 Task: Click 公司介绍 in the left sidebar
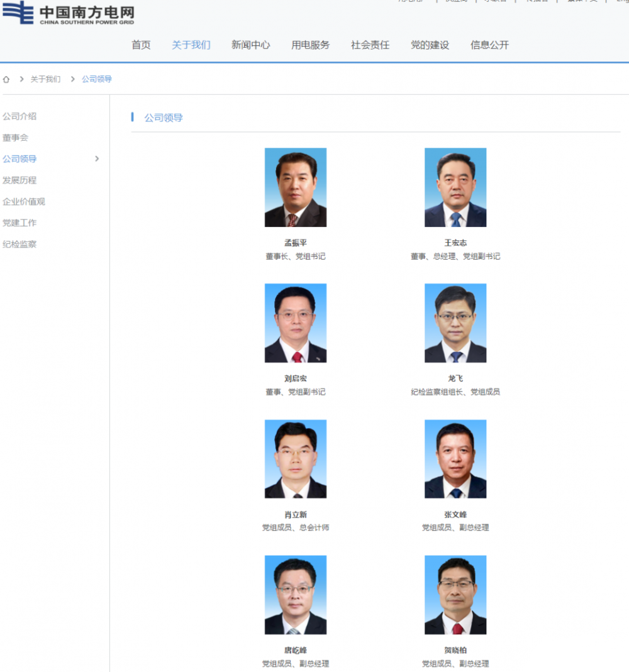[19, 116]
